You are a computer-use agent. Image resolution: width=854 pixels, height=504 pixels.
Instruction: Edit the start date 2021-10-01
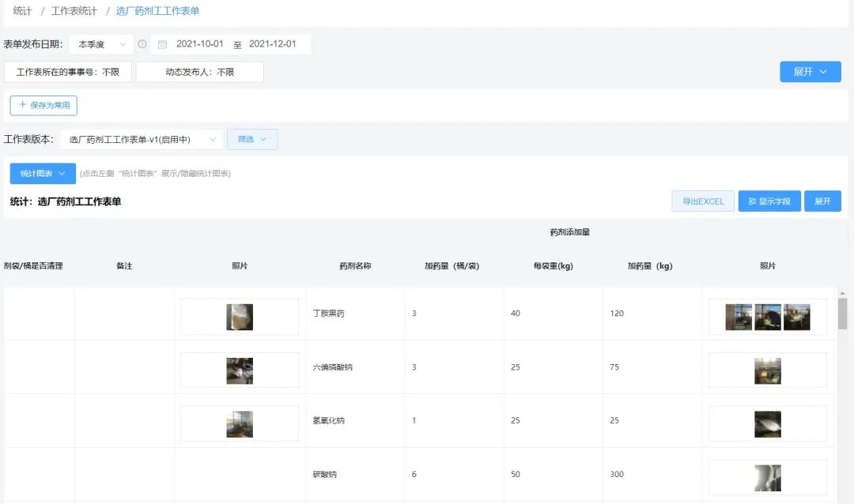(199, 44)
